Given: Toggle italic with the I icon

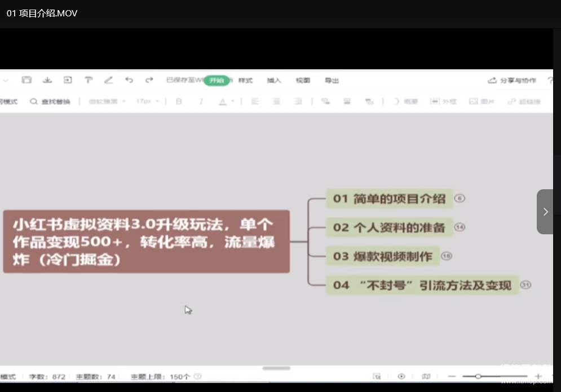Looking at the screenshot, I should coord(201,101).
